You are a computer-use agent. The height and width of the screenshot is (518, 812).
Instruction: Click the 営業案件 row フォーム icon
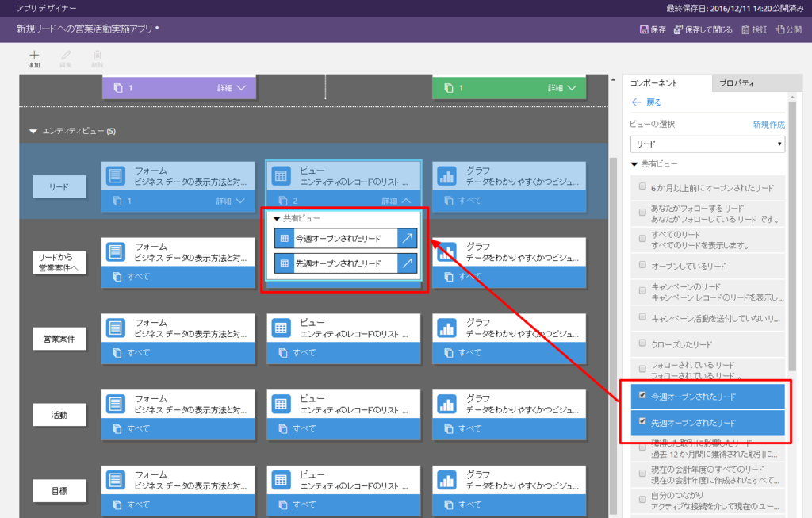coord(116,328)
